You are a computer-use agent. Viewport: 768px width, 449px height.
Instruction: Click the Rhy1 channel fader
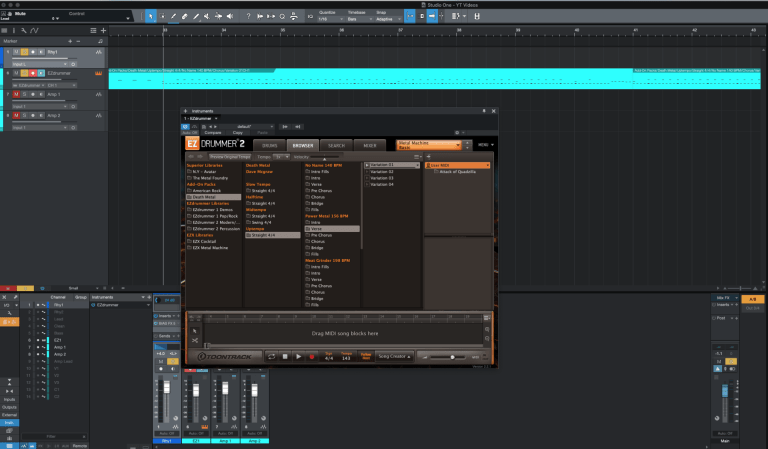coord(167,388)
